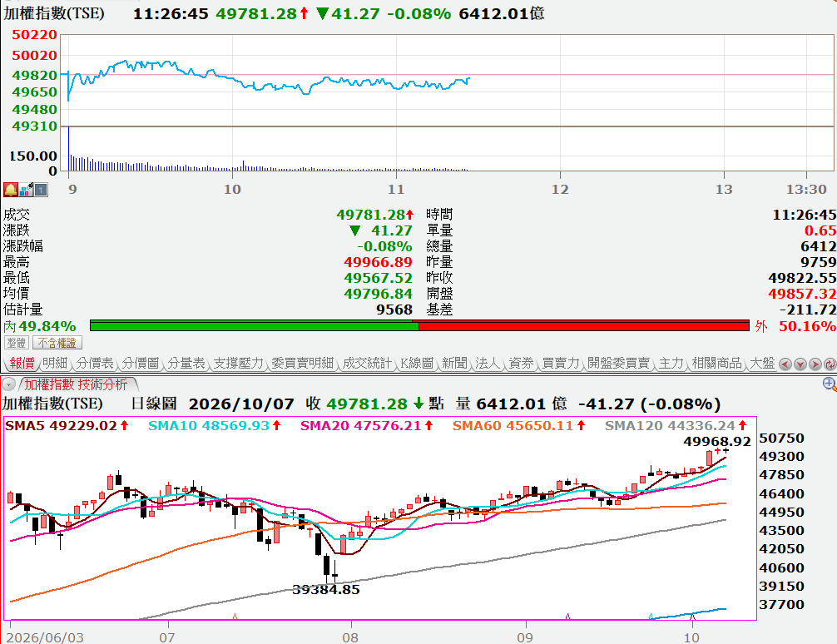This screenshot has width=837, height=644.
Task: Go to the 支撐壓力 tab
Action: click(x=239, y=363)
